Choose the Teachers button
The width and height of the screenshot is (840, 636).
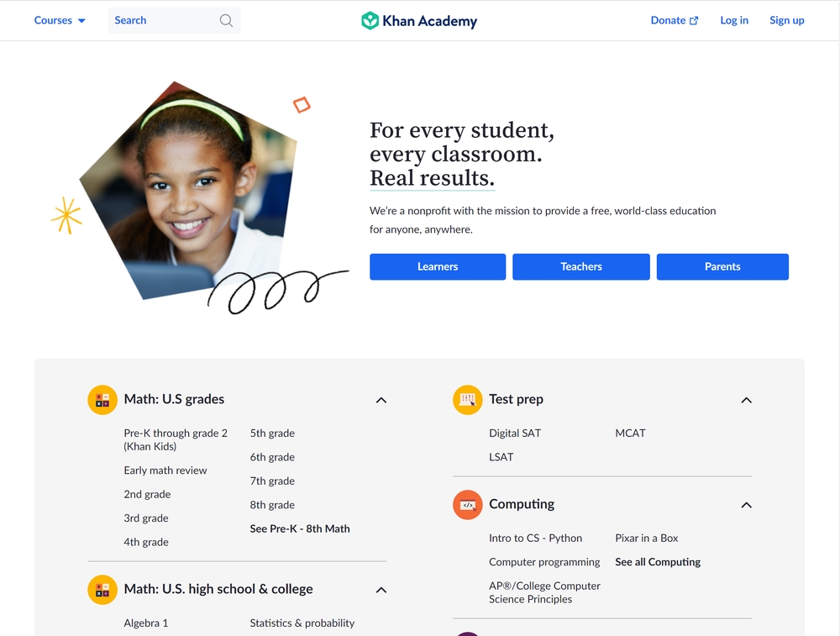[581, 267]
